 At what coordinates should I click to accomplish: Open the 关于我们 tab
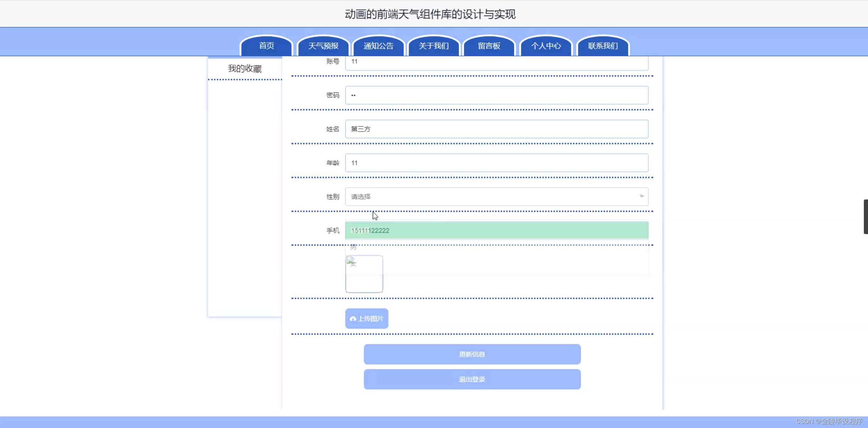[x=434, y=46]
